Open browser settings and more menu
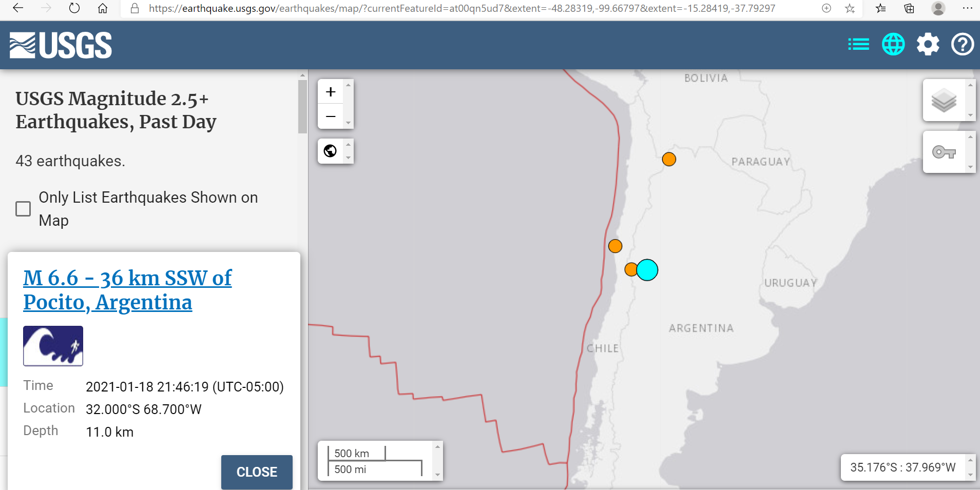This screenshot has width=980, height=490. tap(968, 8)
